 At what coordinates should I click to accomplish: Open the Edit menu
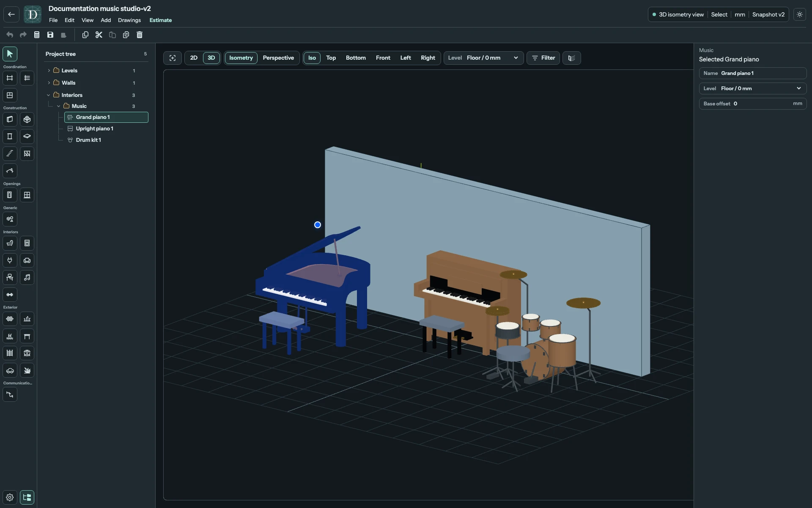(69, 20)
